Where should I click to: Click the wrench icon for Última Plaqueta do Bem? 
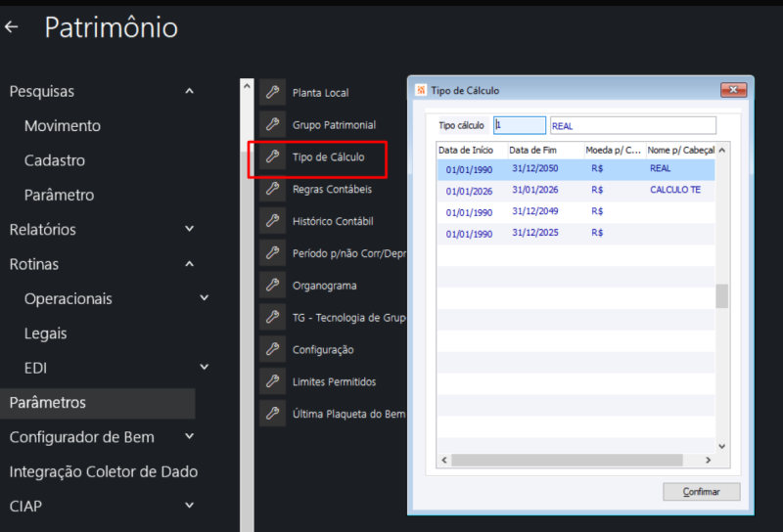pyautogui.click(x=273, y=414)
